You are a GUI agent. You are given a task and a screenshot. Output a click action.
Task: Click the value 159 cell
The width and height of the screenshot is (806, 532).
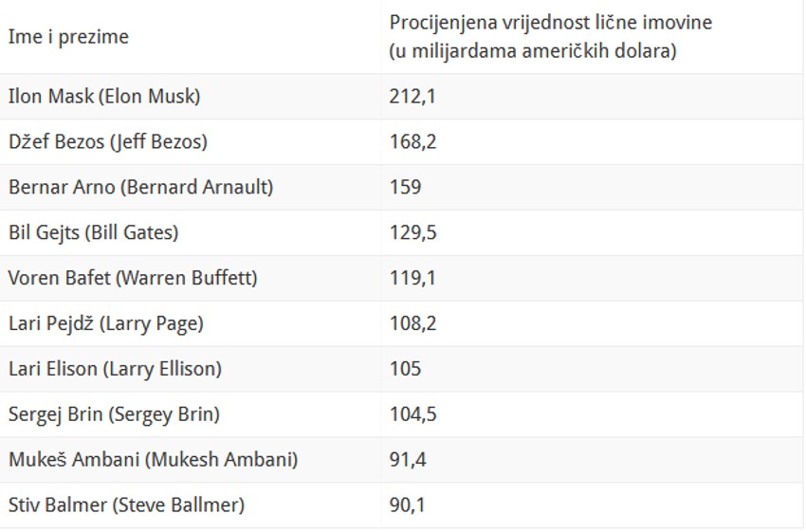click(x=405, y=187)
